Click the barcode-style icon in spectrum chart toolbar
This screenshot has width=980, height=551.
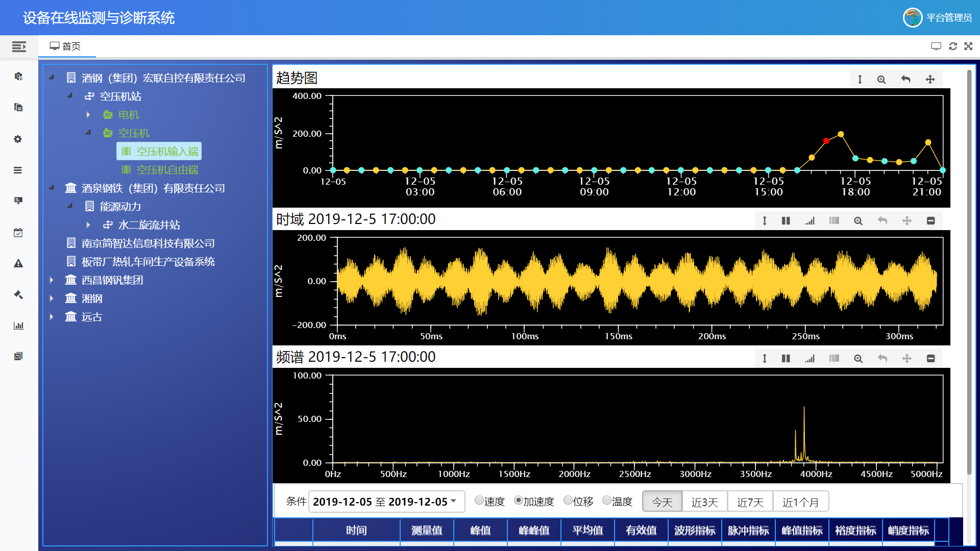pyautogui.click(x=834, y=359)
